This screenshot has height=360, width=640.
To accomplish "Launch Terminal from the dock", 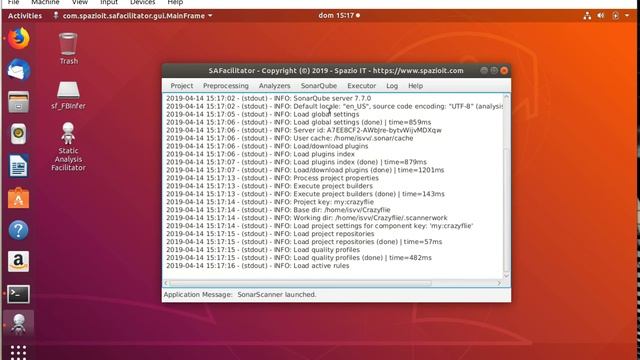I will [18, 294].
